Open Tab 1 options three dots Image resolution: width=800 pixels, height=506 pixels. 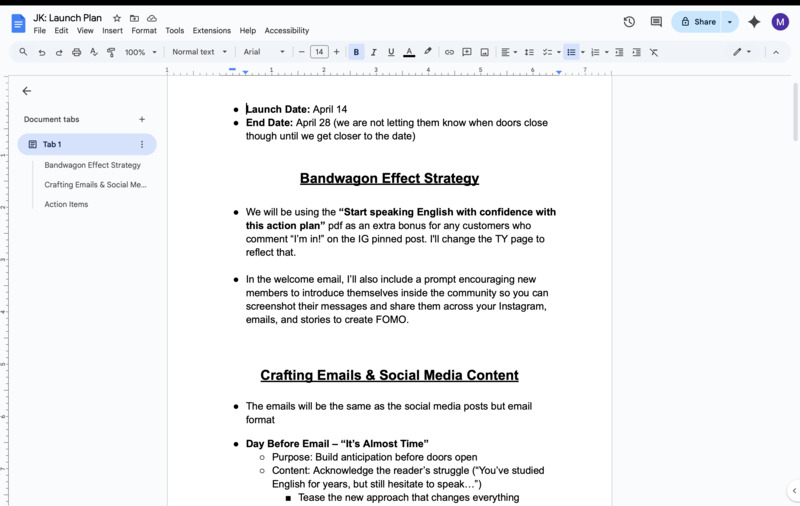[x=142, y=144]
